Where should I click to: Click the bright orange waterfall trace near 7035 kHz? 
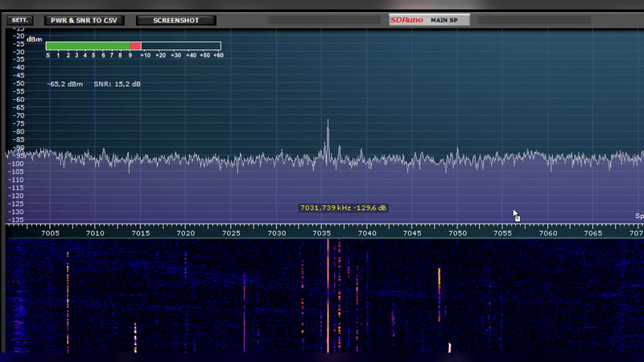[328, 298]
